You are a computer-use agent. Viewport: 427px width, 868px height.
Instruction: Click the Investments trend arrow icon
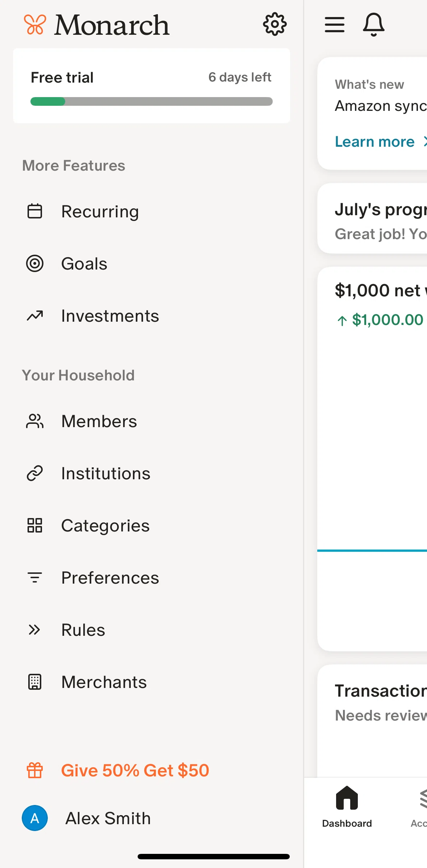pos(35,316)
